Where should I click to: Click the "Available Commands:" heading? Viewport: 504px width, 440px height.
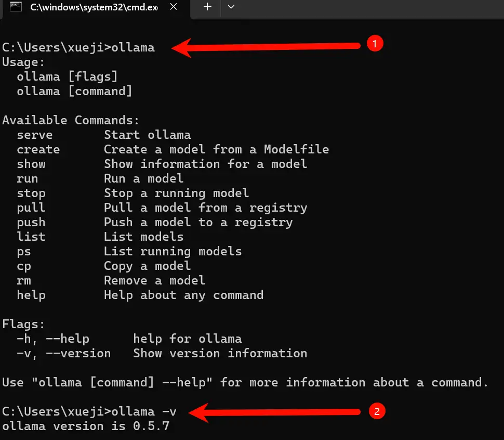tap(71, 121)
